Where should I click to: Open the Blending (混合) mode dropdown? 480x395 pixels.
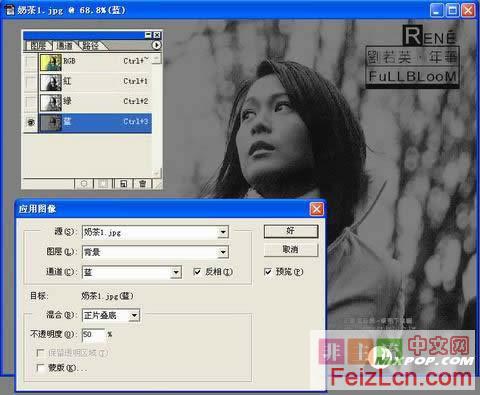[x=134, y=315]
